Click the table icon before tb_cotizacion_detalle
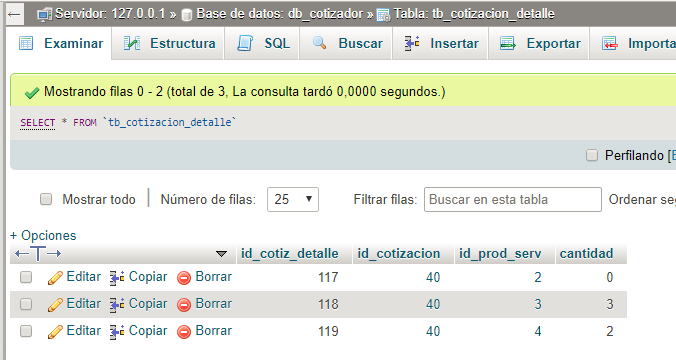Screen dimensions: 676x360 [x=383, y=15]
